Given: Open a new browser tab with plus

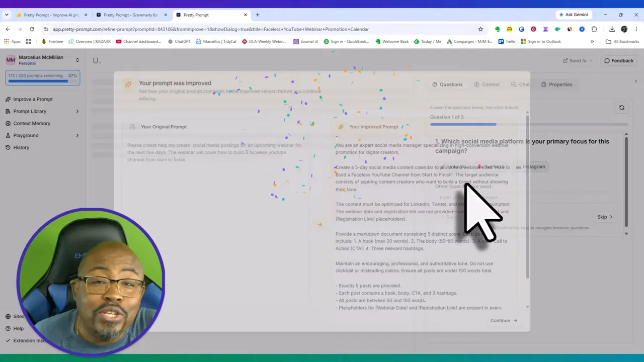Looking at the screenshot, I should [257, 15].
